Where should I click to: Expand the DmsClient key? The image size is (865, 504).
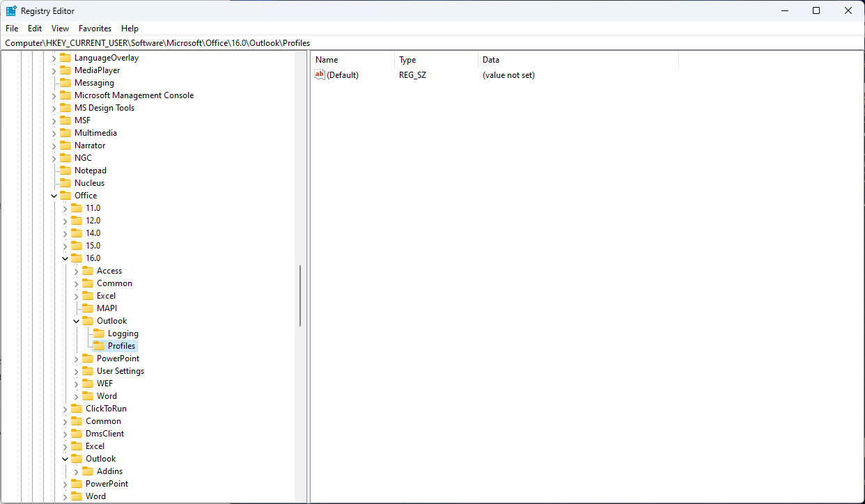click(x=65, y=434)
